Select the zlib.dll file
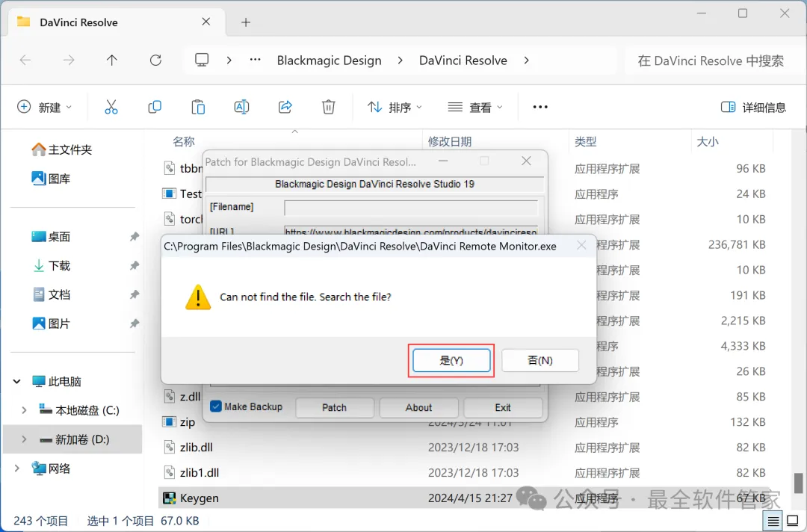Image resolution: width=807 pixels, height=532 pixels. [x=196, y=447]
